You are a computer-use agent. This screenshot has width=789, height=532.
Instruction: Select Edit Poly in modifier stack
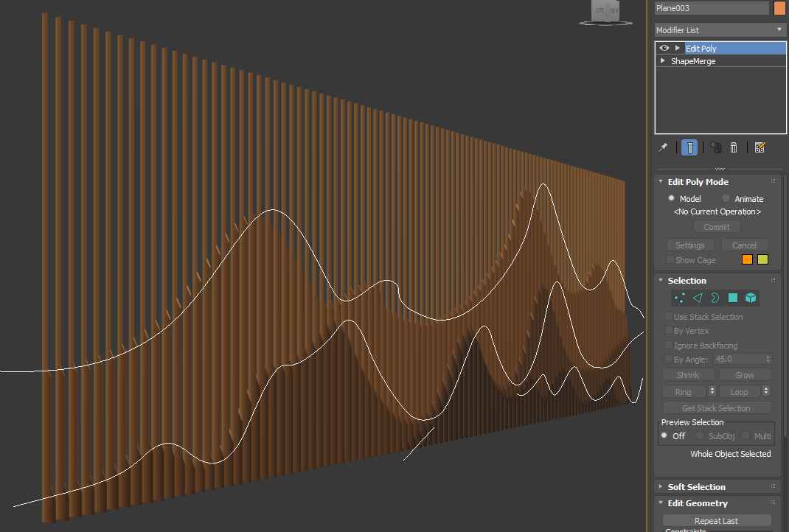pos(701,49)
